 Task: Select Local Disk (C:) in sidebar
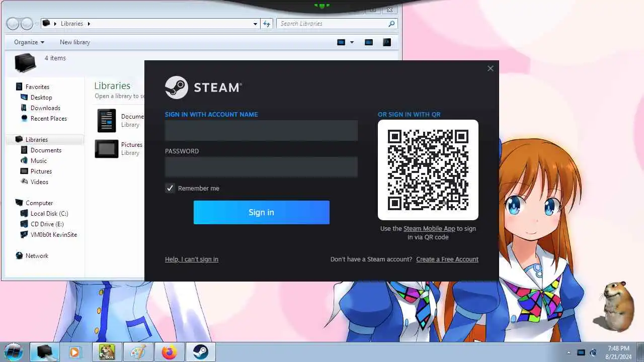tap(49, 214)
